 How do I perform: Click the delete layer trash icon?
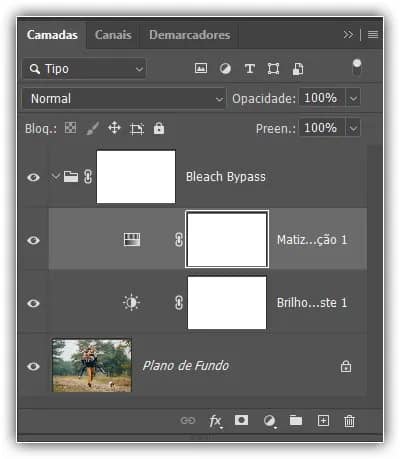point(349,421)
